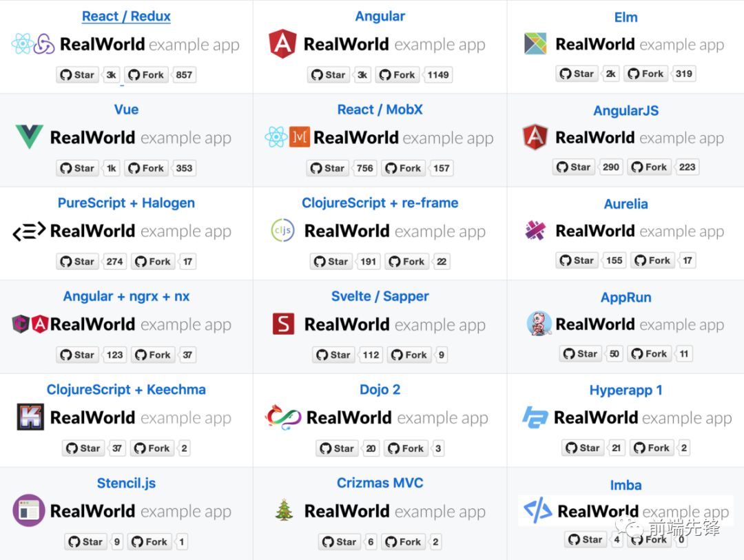This screenshot has width=744, height=560.
Task: Click the 857 fork count badge
Action: tap(184, 75)
